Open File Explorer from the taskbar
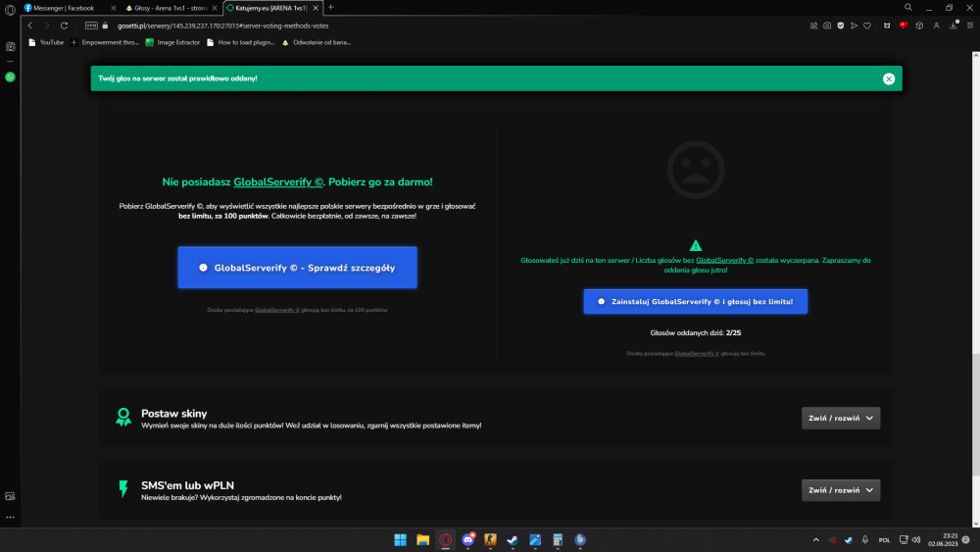This screenshot has width=980, height=552. (423, 539)
